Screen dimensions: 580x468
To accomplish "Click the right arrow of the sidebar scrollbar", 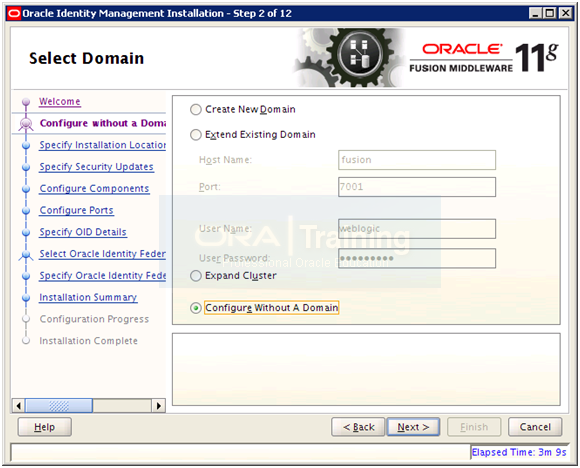I will tap(159, 406).
